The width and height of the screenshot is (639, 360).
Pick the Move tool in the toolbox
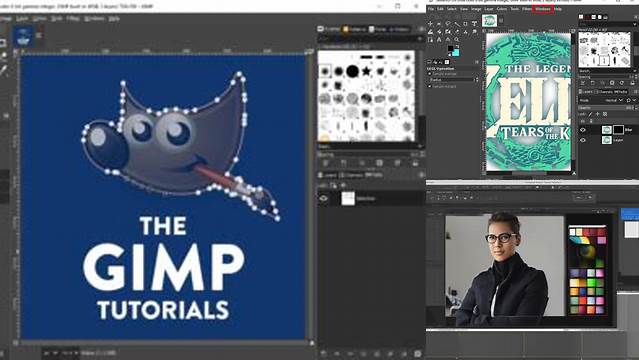(430, 24)
